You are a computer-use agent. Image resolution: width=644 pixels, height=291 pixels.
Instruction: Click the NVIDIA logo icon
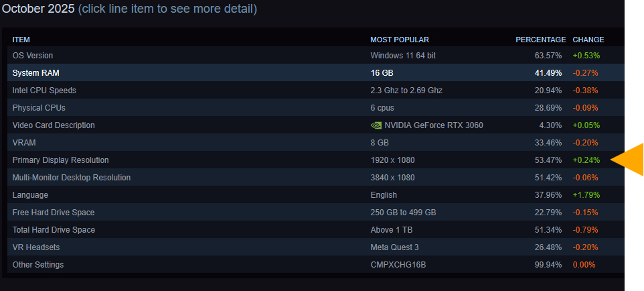(x=376, y=125)
